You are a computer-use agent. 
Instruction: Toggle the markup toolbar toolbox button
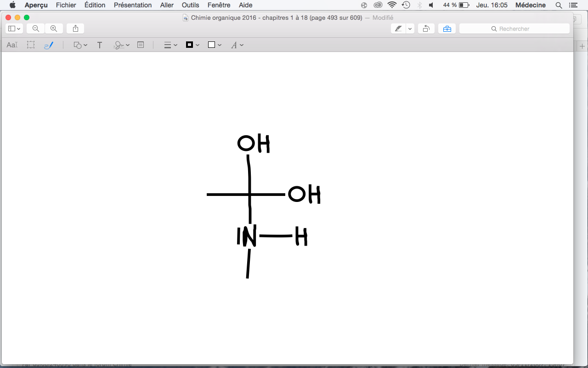pos(447,29)
